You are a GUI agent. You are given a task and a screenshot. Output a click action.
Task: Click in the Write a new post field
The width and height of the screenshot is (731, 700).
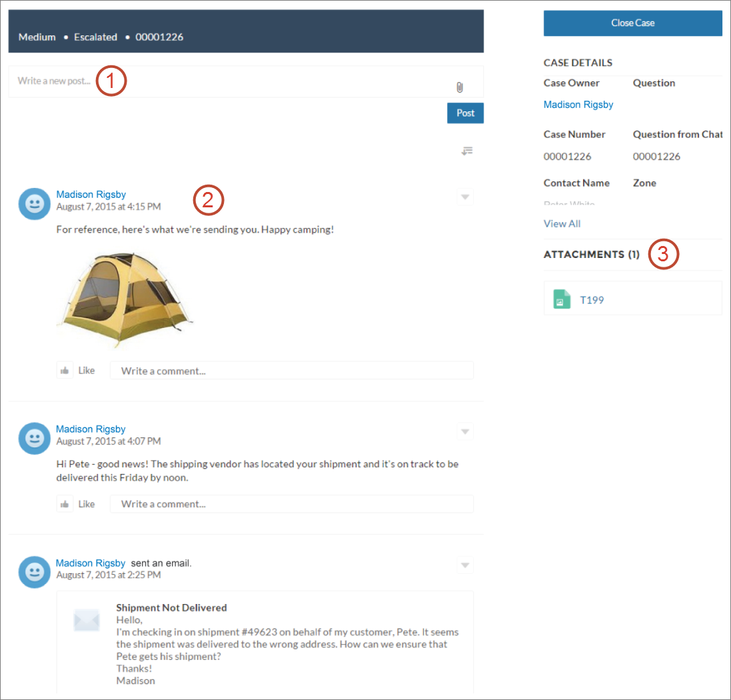53,80
